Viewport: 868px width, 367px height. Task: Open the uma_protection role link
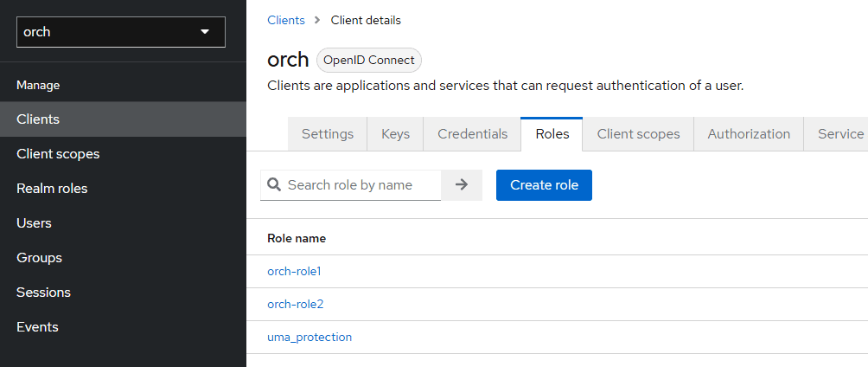pos(310,338)
